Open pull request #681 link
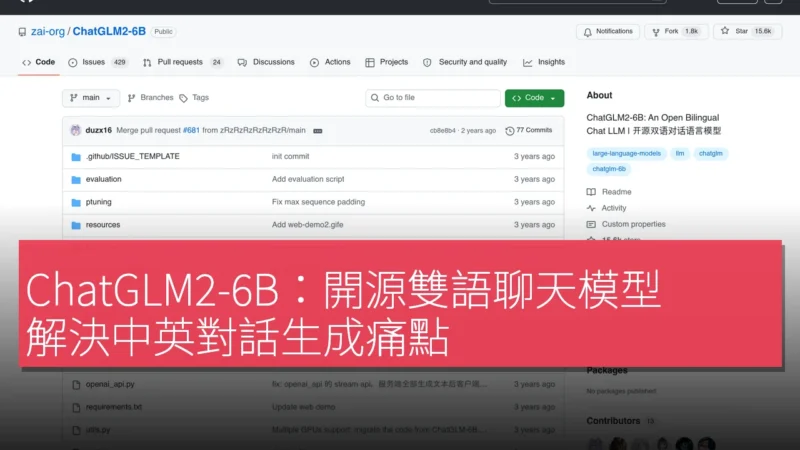The height and width of the screenshot is (450, 800). (x=191, y=130)
